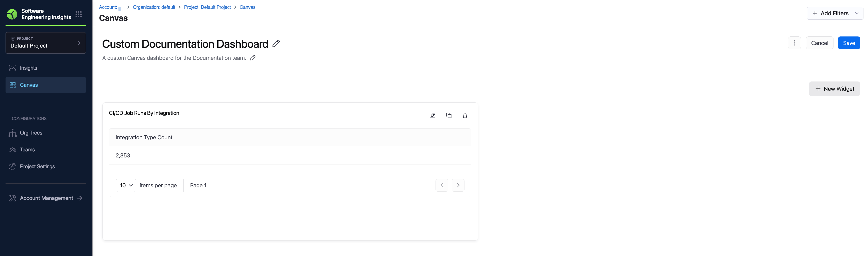Click the pencil icon beside dashboard title
868x256 pixels.
[x=276, y=44]
